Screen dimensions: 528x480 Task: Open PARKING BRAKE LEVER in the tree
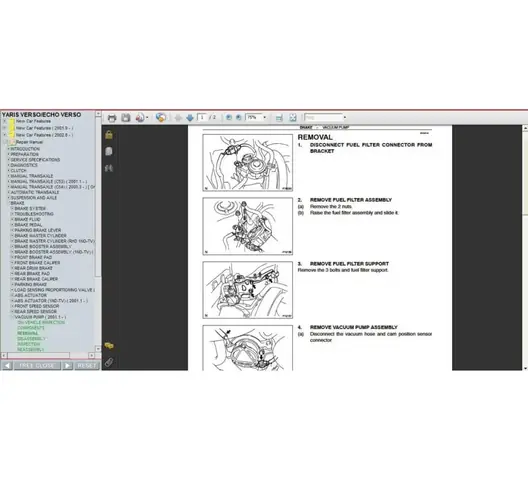coord(38,230)
